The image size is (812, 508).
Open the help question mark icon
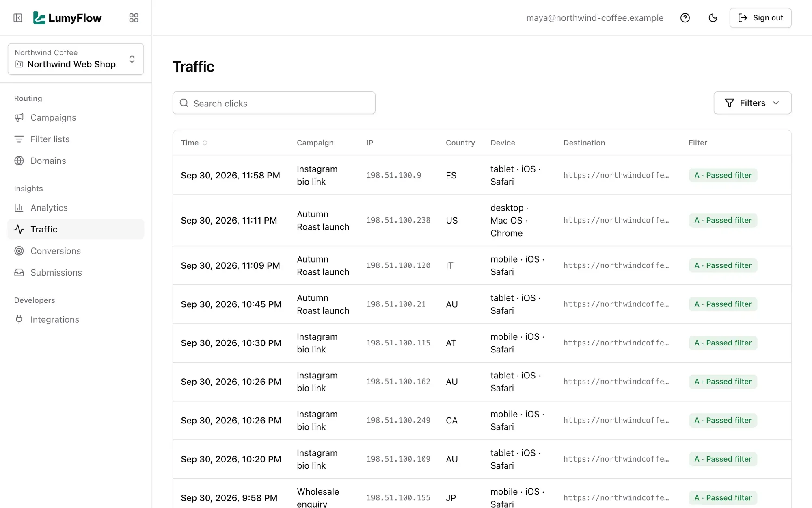tap(685, 18)
